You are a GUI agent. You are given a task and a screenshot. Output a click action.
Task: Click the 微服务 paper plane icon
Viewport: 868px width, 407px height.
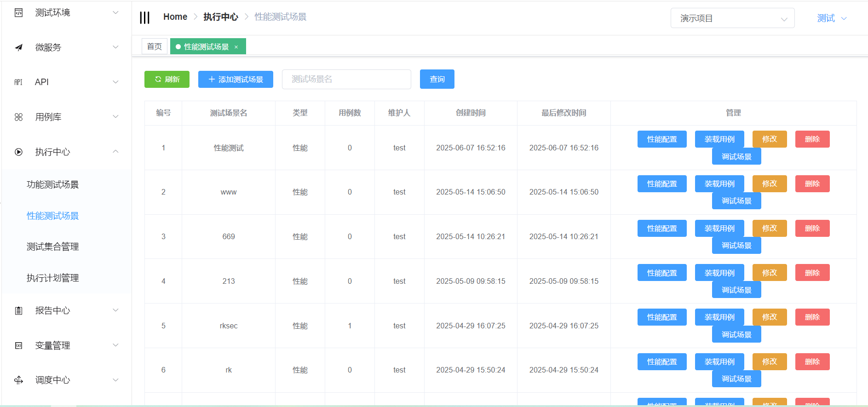click(x=18, y=47)
